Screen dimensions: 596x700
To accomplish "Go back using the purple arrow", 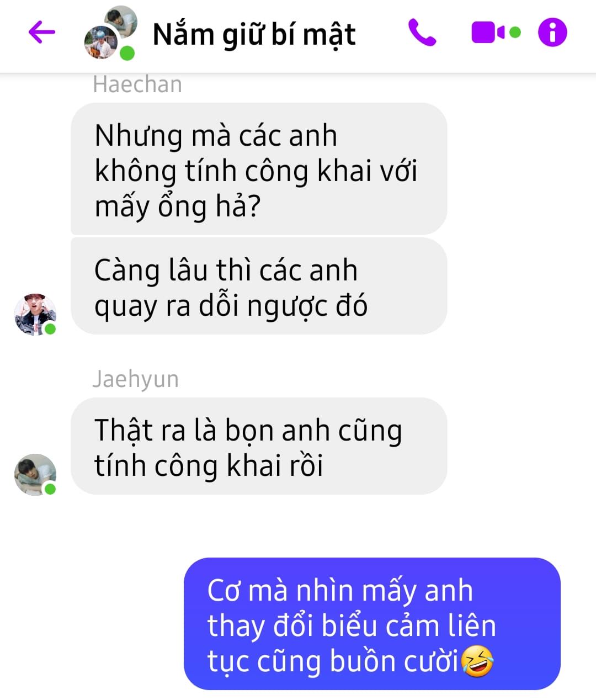I will click(42, 32).
